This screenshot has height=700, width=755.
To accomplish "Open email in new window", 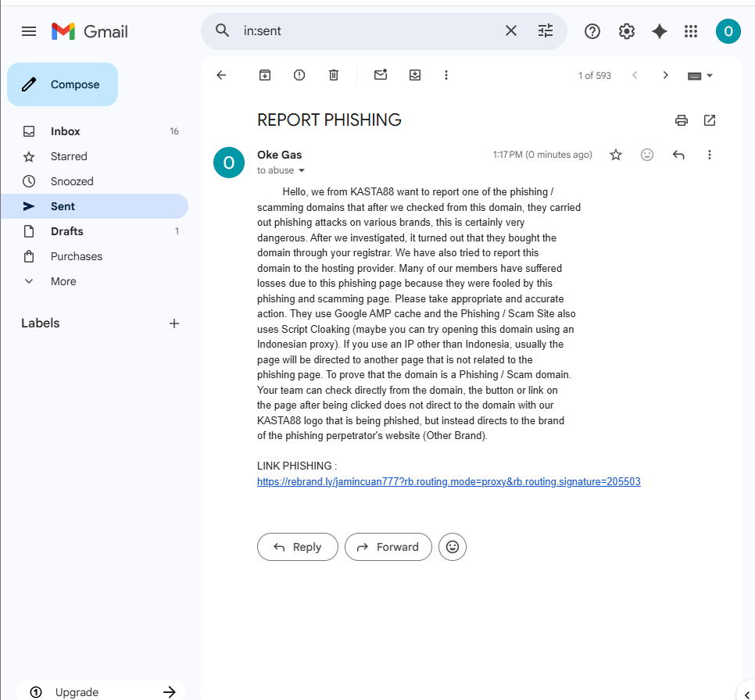I will point(709,120).
